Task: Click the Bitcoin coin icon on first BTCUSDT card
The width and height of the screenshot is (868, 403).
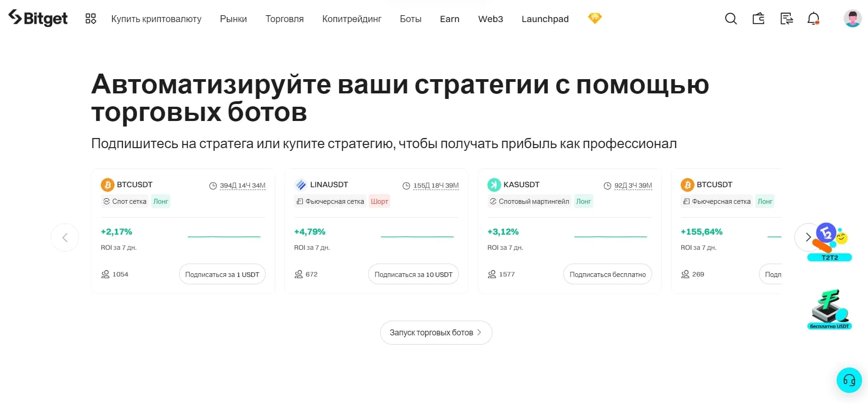Action: [x=107, y=185]
